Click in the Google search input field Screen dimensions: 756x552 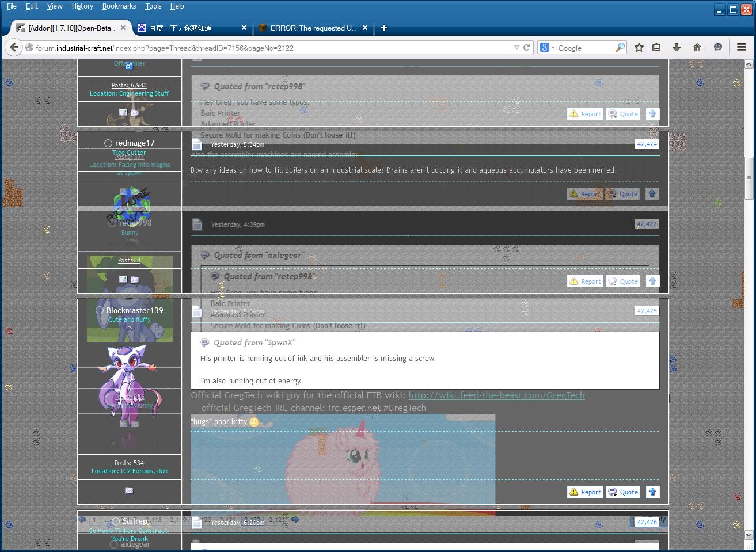[x=584, y=48]
